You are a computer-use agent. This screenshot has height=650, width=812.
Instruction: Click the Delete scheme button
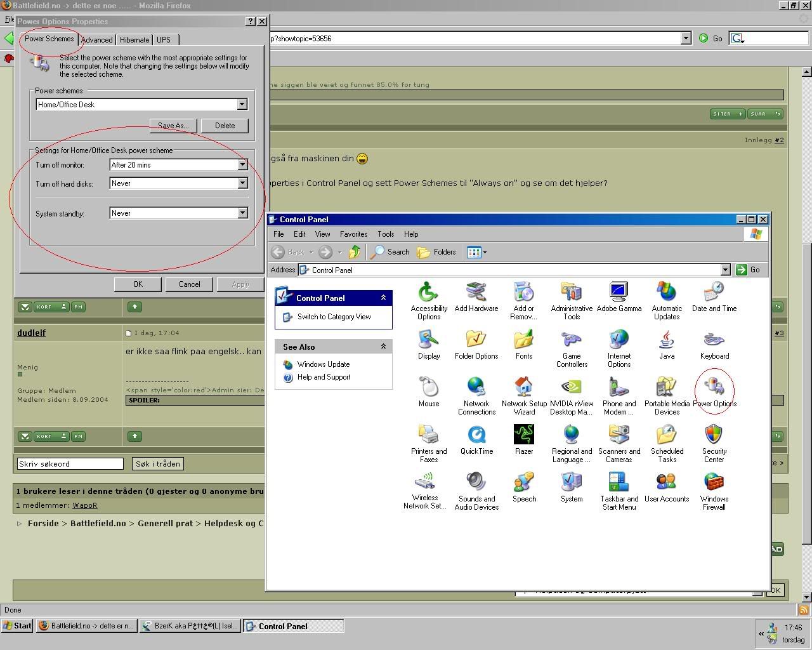click(x=225, y=125)
